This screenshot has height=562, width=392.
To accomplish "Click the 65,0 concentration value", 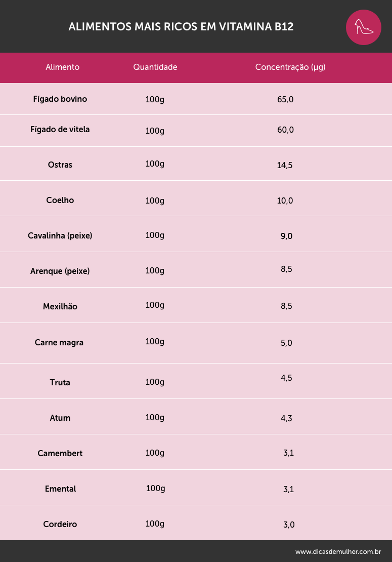I will 285,100.
